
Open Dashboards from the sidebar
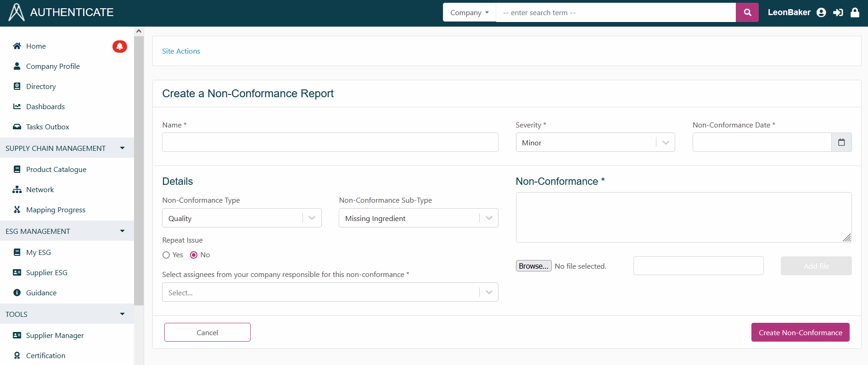click(x=45, y=106)
